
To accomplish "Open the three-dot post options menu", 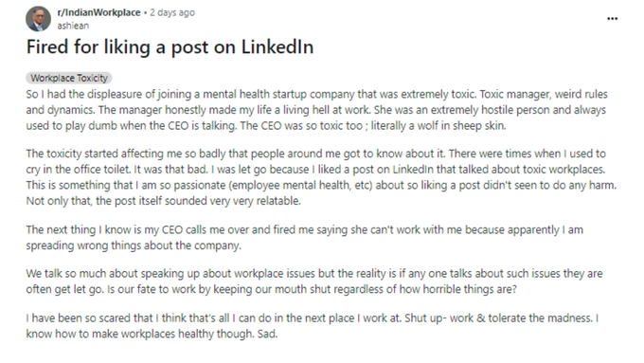I will pyautogui.click(x=612, y=19).
